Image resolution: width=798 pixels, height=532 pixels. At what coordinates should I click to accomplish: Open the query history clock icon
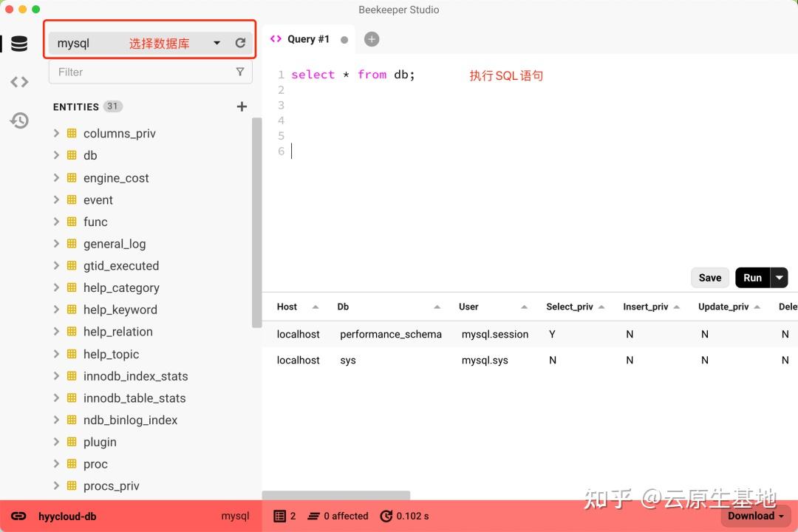click(x=18, y=120)
